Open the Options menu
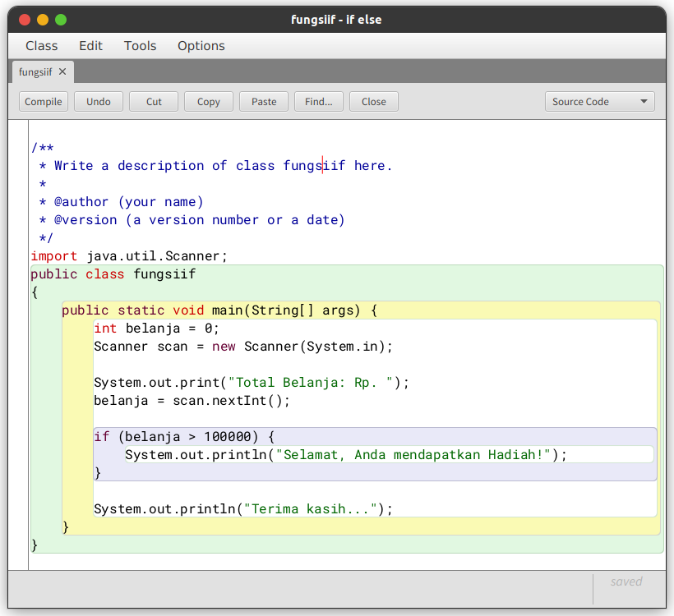 point(201,46)
